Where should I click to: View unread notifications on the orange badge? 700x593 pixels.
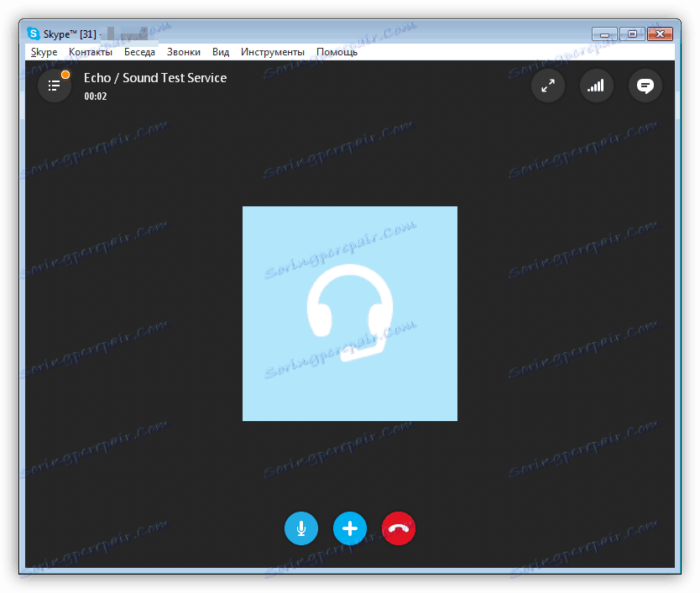click(65, 74)
